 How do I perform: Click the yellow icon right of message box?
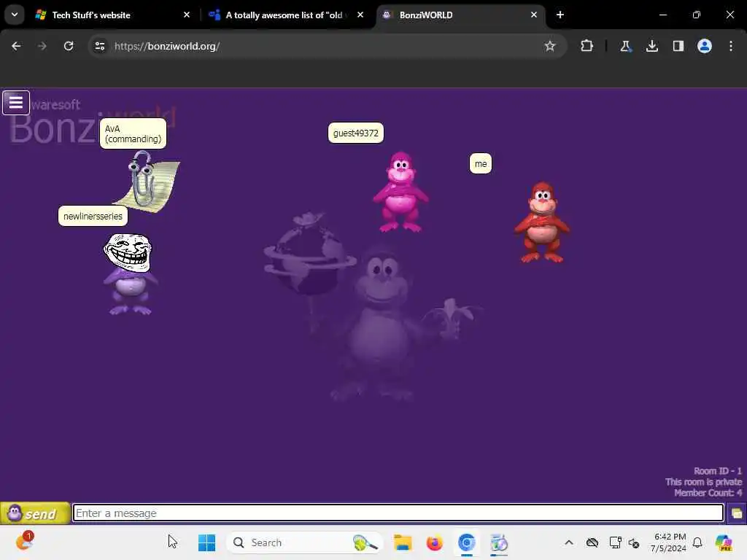(736, 513)
